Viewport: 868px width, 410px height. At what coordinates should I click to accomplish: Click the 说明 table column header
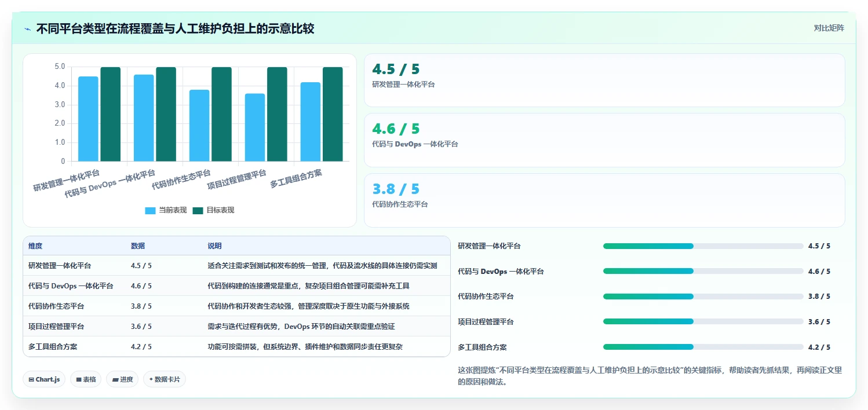click(214, 246)
